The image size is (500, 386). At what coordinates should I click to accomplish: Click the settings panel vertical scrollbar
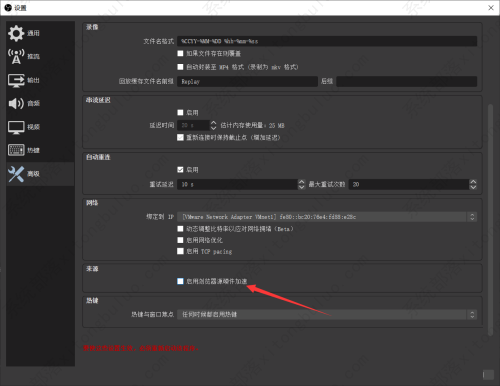(x=490, y=220)
